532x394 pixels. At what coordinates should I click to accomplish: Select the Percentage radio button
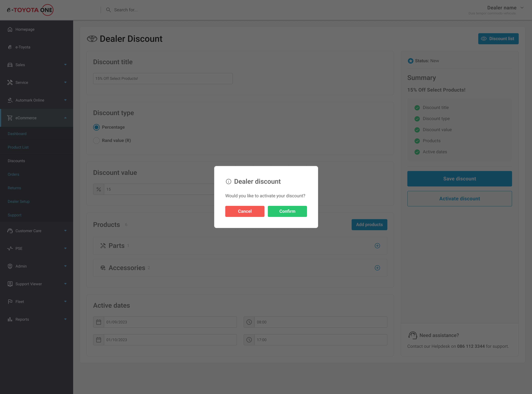click(x=96, y=127)
